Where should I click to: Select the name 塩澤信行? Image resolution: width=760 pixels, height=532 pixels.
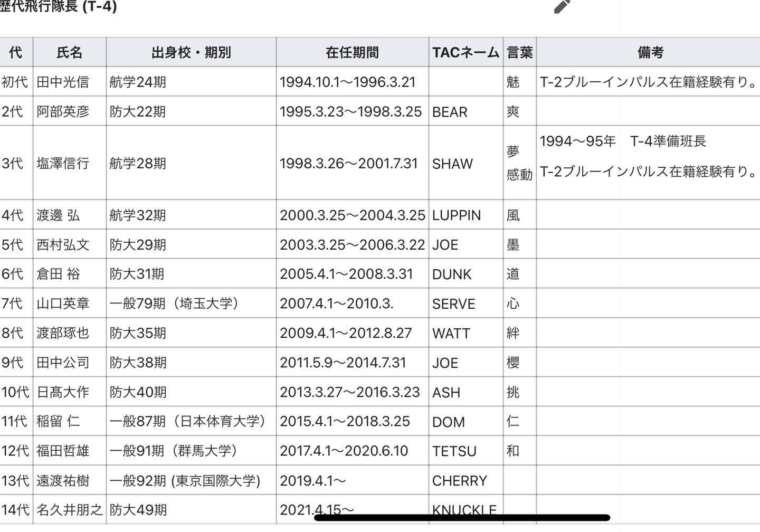coord(63,163)
